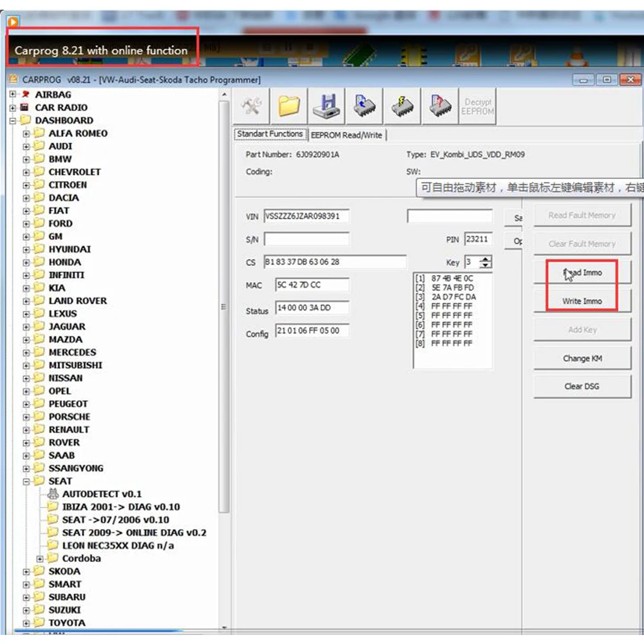Viewport: 644px width, 644px height.
Task: Collapse the DASHBOARD tree node
Action: point(13,120)
